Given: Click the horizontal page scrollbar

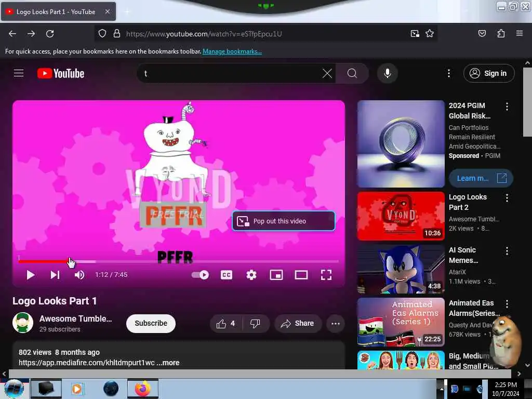Looking at the screenshot, I should coord(260,374).
